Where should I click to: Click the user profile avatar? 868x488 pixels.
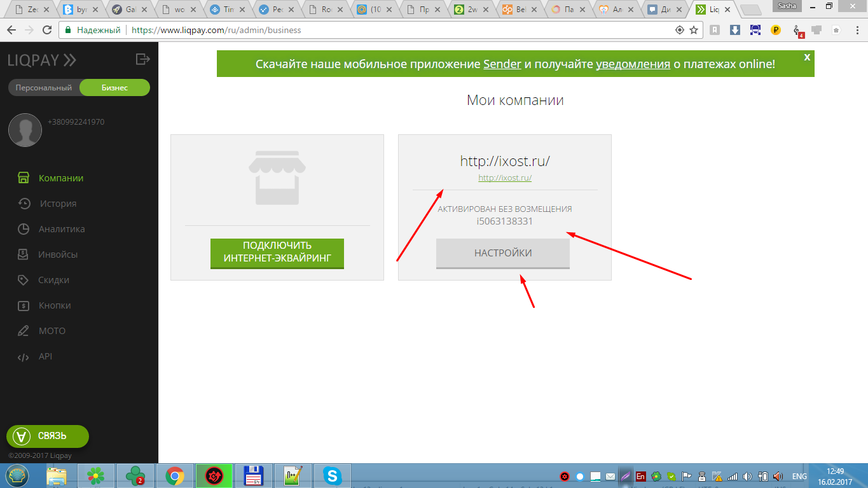[25, 130]
